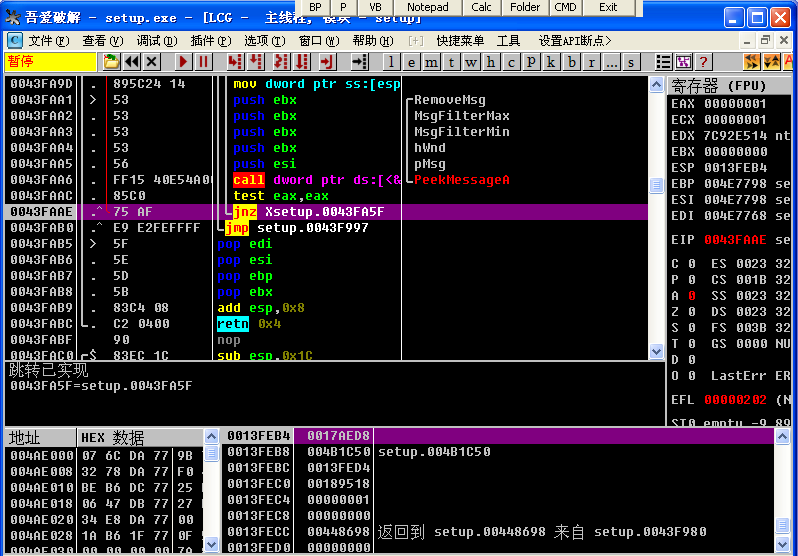
Task: Open the 选项(T) menu
Action: pos(265,41)
